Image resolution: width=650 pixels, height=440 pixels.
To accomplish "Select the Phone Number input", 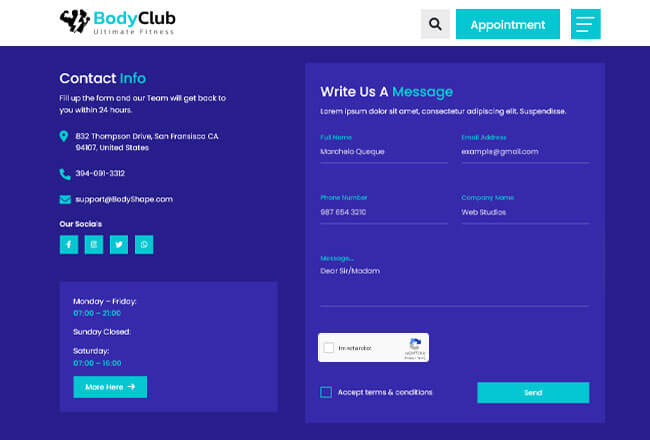I will 383,212.
